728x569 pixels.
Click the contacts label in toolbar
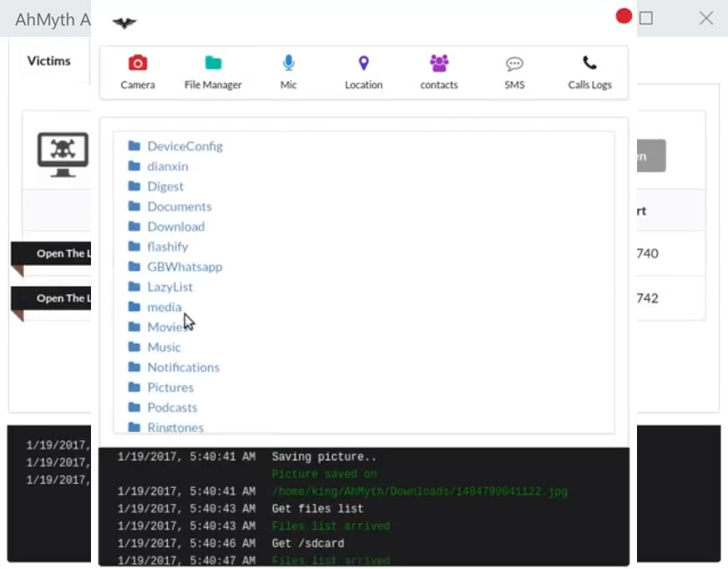point(439,84)
